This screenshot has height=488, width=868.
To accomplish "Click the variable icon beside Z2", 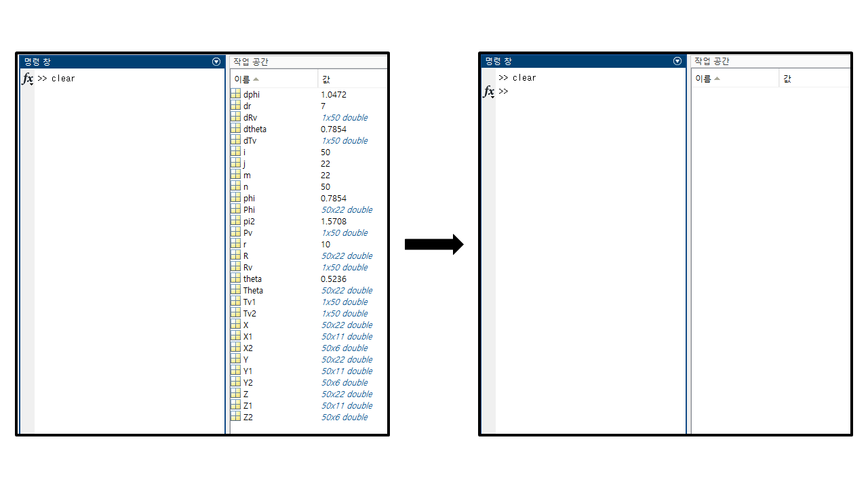I will [x=235, y=417].
